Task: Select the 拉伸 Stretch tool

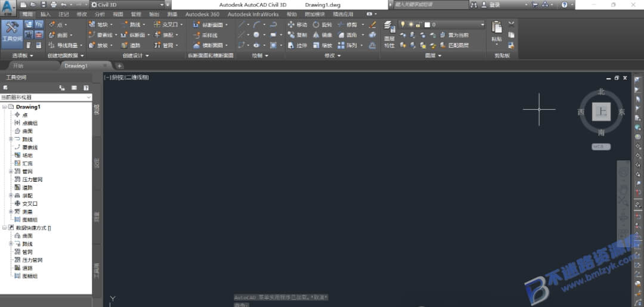Action: [298, 45]
